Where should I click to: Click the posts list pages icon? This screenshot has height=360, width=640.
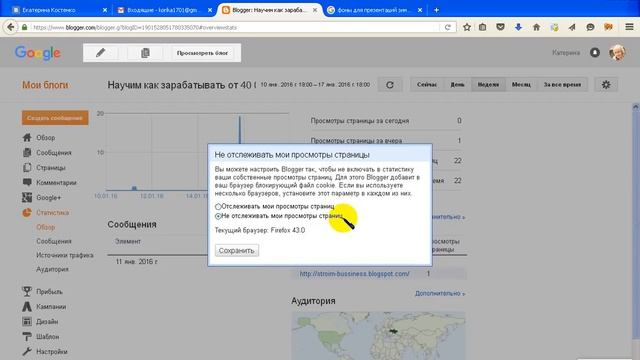(x=145, y=53)
